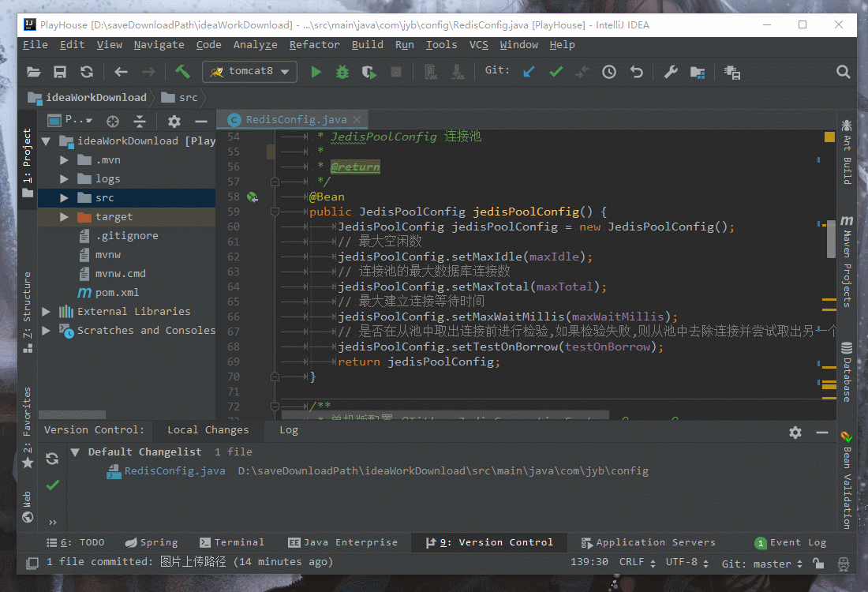Update project via Git blue arrow

tap(529, 72)
